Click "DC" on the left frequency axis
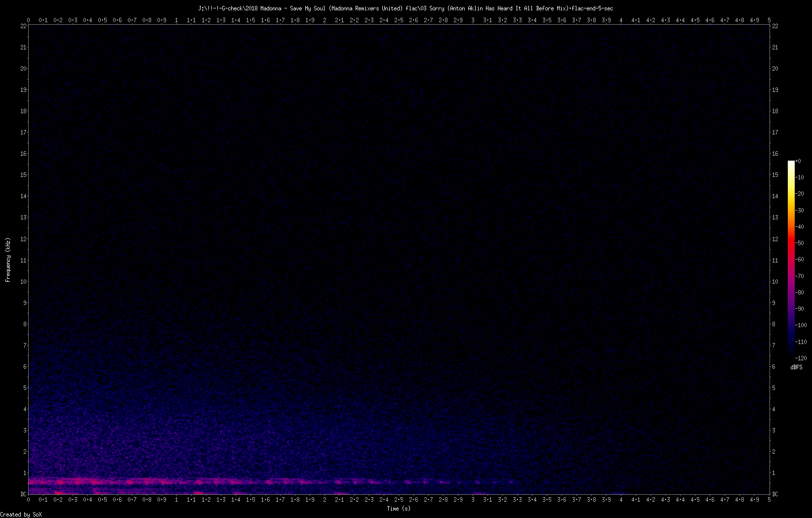 [x=23, y=494]
